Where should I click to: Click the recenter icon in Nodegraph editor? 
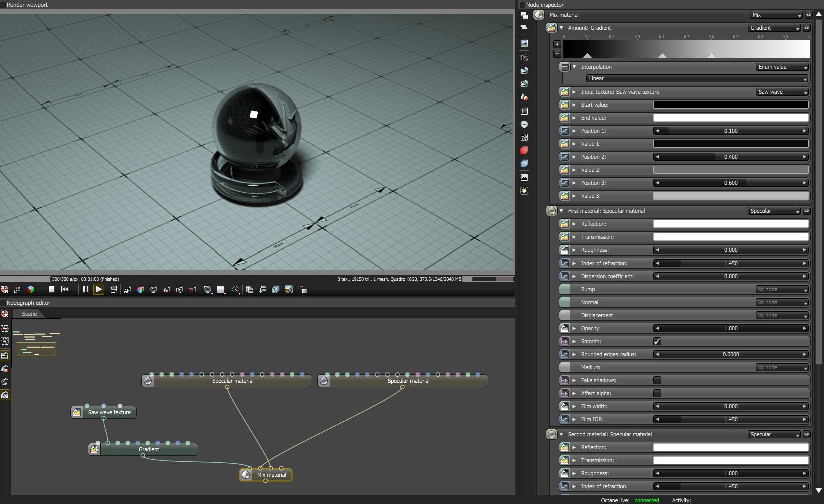tap(5, 314)
